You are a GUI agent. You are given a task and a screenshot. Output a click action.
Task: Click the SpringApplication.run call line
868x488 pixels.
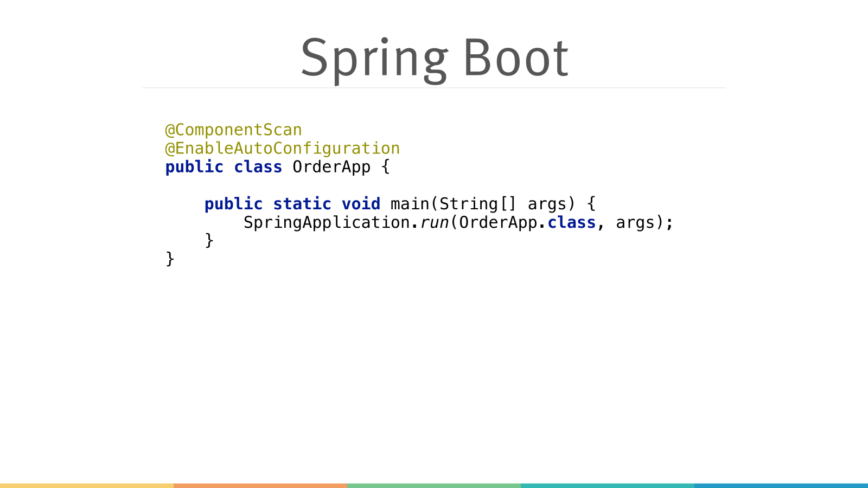coord(458,222)
